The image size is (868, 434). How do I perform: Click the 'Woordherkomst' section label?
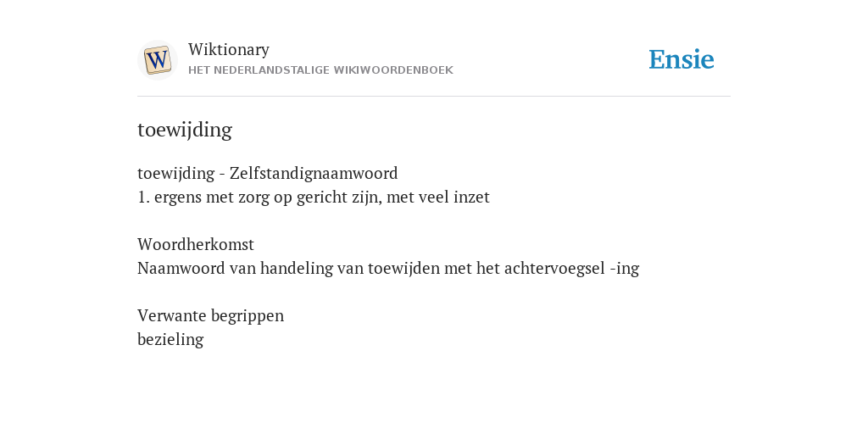tap(196, 244)
